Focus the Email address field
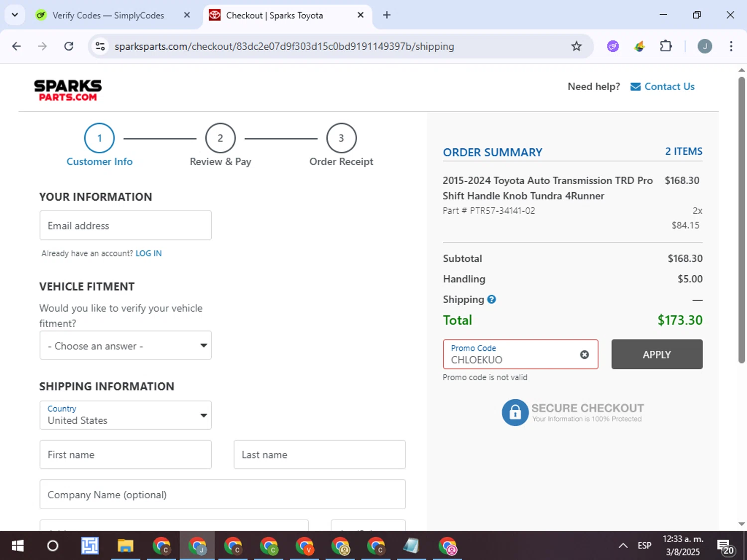 (125, 225)
